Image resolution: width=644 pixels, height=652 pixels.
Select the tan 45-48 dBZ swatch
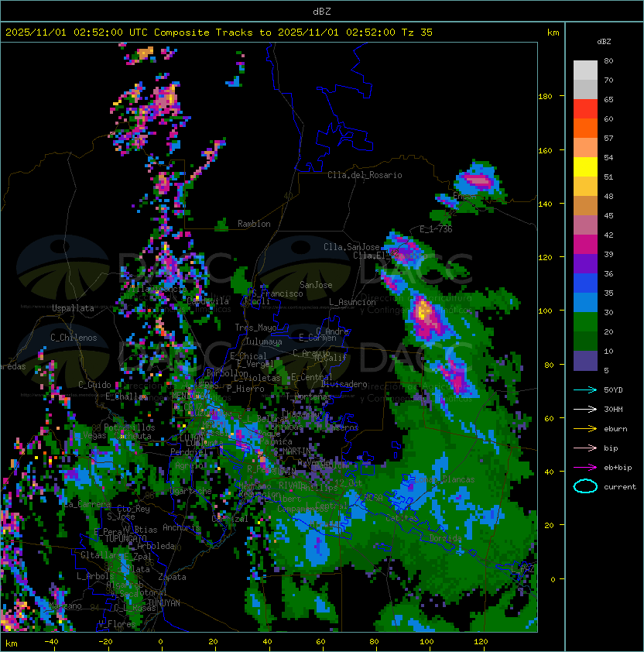click(x=585, y=205)
